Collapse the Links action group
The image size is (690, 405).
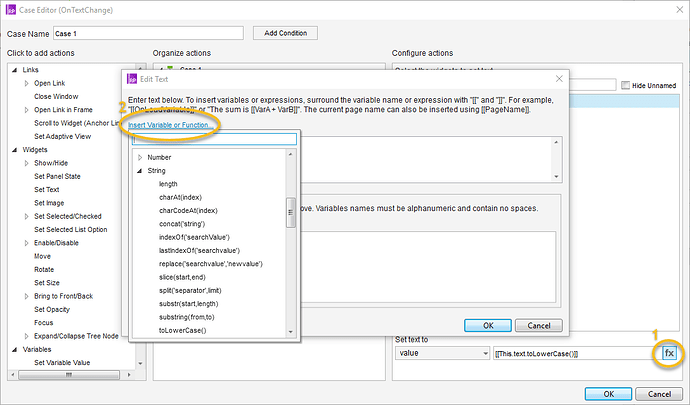tap(15, 69)
